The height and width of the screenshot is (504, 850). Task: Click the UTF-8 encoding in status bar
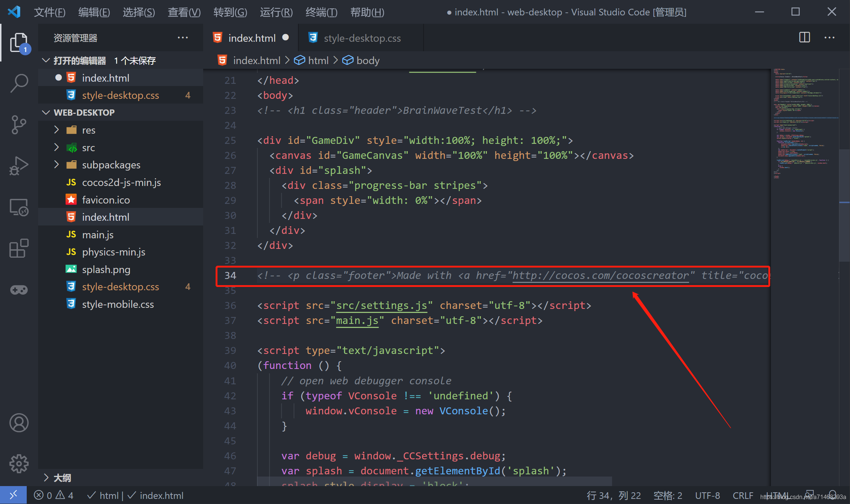[707, 496]
